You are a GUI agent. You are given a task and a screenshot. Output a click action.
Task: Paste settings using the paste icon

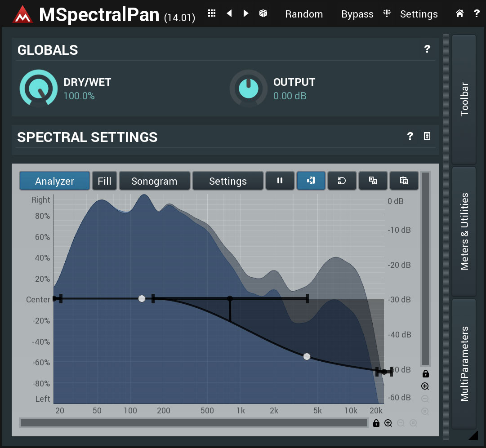pyautogui.click(x=404, y=180)
